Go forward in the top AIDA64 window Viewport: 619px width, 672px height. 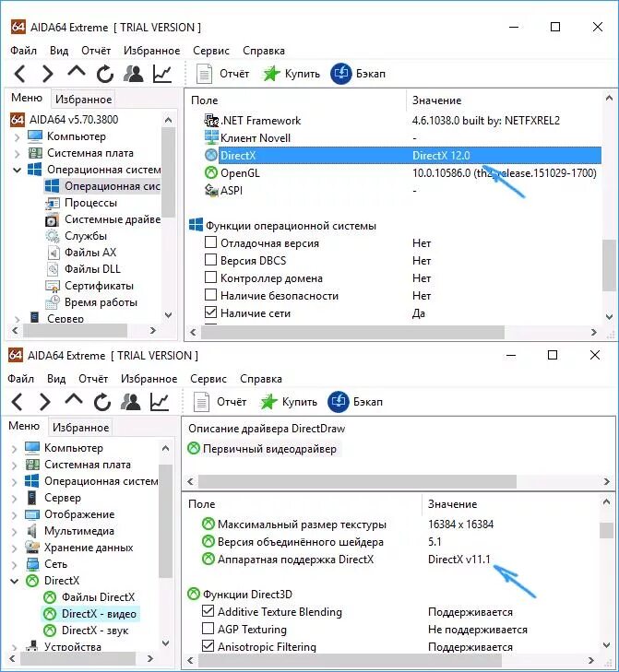click(48, 74)
